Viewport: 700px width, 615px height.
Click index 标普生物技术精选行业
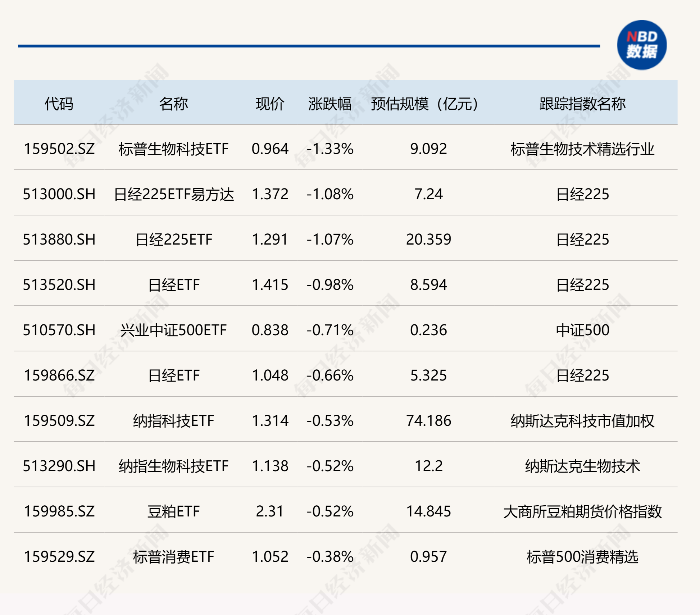point(582,149)
